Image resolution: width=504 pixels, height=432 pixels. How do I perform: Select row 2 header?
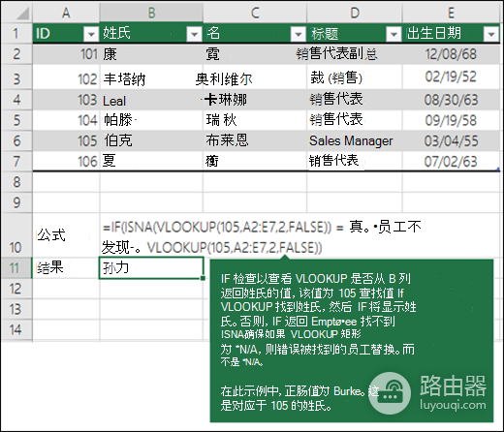pyautogui.click(x=16, y=54)
